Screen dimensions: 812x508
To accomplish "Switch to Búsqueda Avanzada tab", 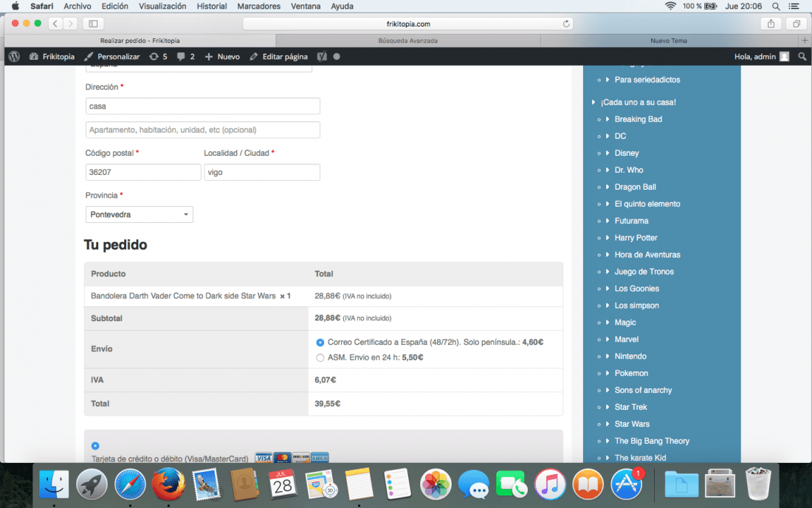I will click(407, 41).
